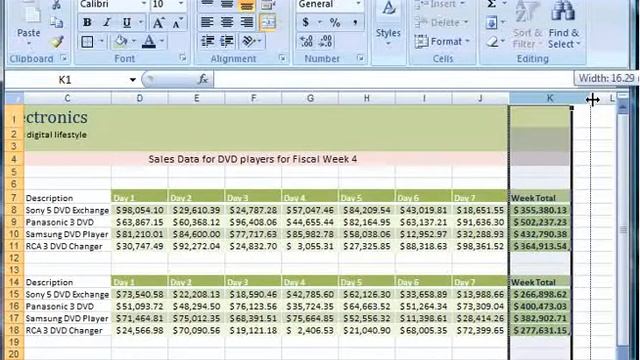Image resolution: width=640 pixels, height=360 pixels.
Task: Open the General number format dropdown
Action: click(x=358, y=4)
